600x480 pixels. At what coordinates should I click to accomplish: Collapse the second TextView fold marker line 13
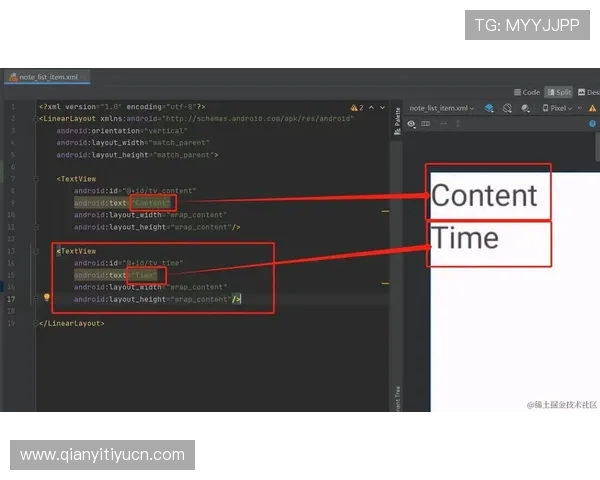[x=36, y=251]
